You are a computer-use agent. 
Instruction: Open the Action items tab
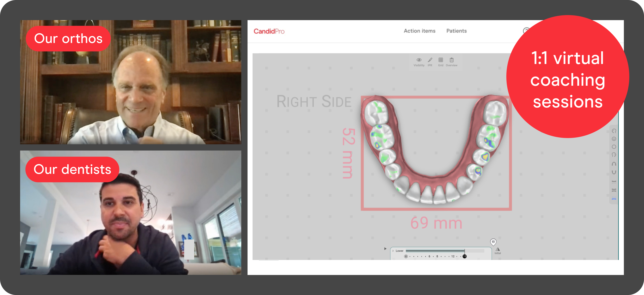pyautogui.click(x=419, y=31)
